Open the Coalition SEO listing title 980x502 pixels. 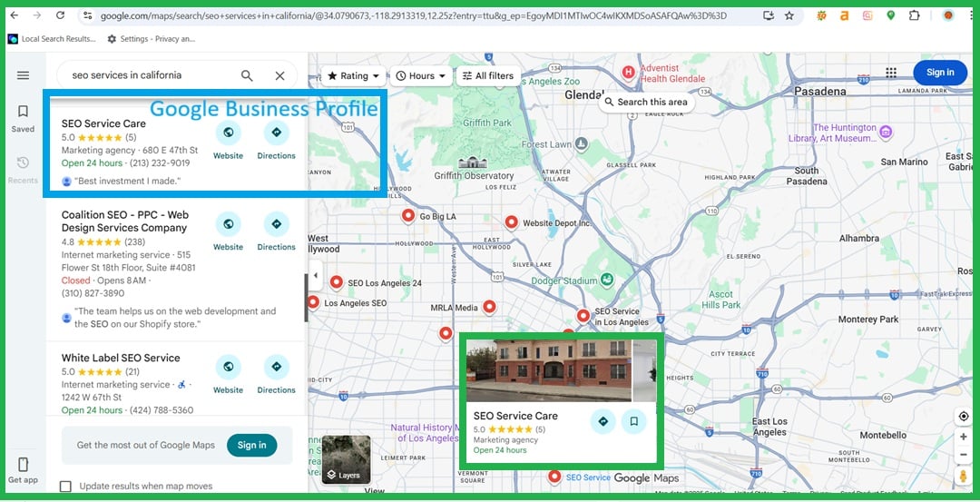pyautogui.click(x=125, y=221)
